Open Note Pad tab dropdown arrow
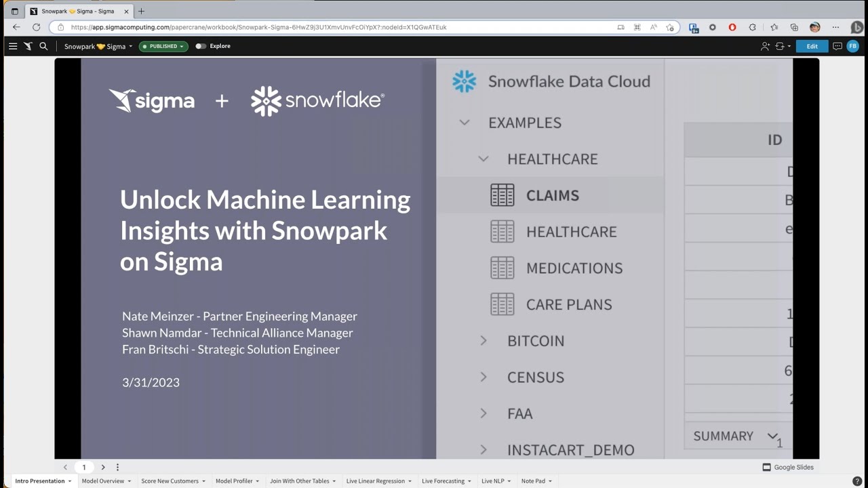 (x=550, y=481)
